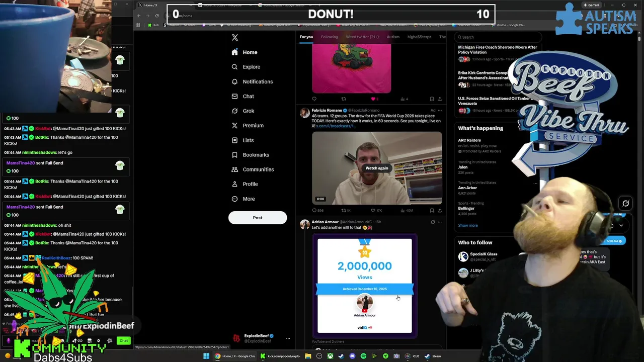Open Grok in X sidebar
The width and height of the screenshot is (644, 362).
click(x=243, y=111)
